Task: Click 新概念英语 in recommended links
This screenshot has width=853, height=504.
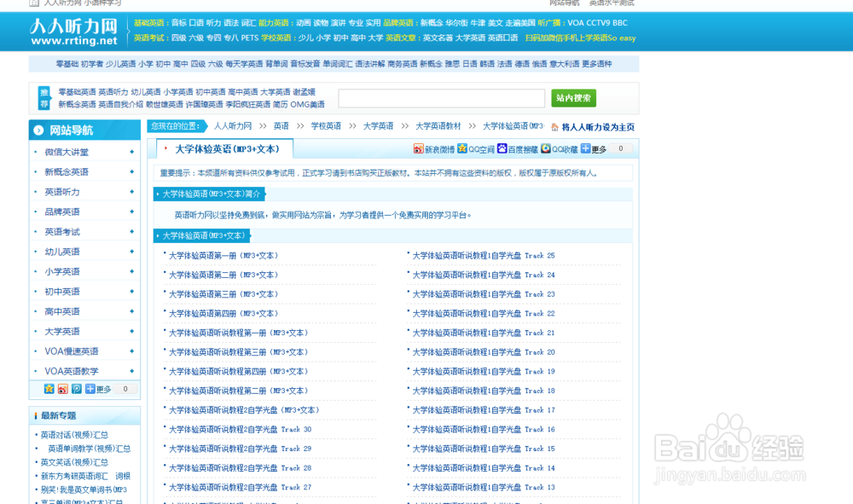Action: pyautogui.click(x=78, y=104)
